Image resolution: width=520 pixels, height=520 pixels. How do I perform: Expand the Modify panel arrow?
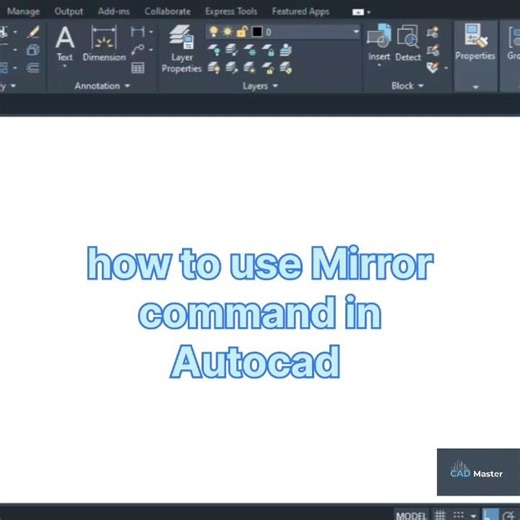coord(13,86)
